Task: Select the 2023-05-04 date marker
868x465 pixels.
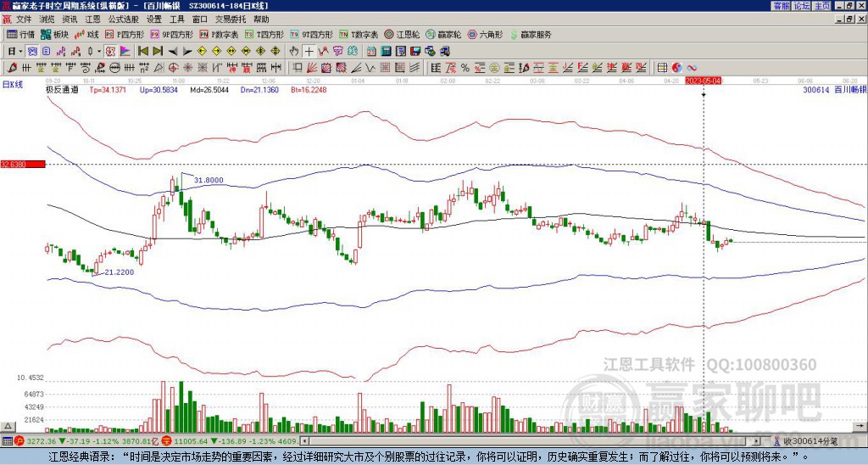Action: [703, 81]
